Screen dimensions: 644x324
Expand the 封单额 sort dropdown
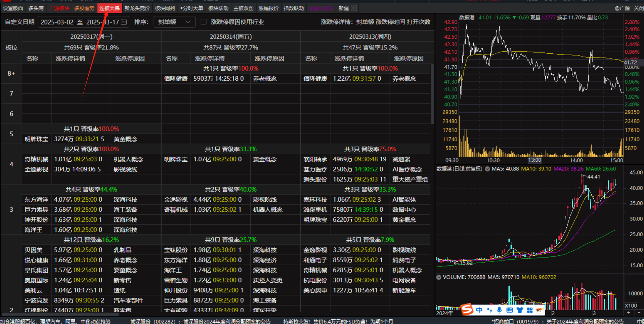tap(174, 22)
